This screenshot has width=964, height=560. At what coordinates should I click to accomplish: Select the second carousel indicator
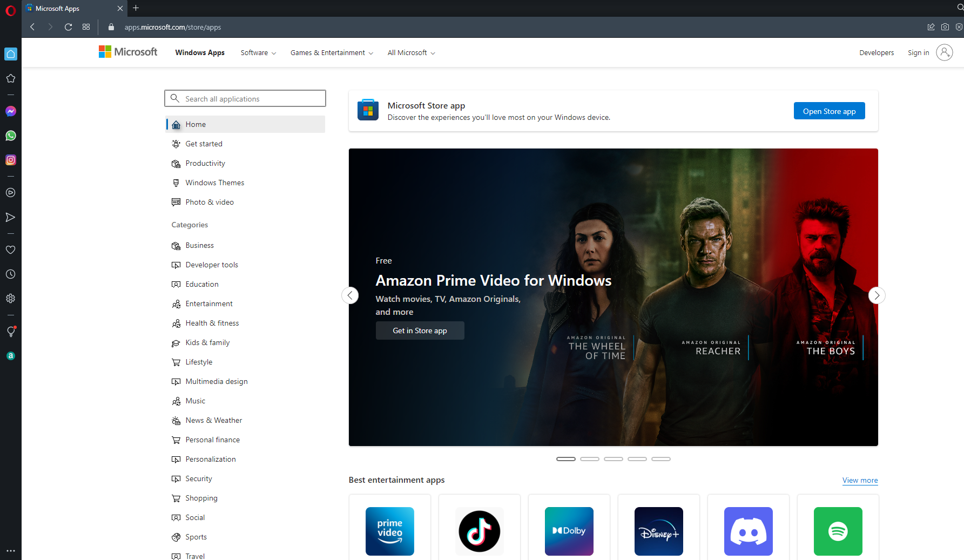pyautogui.click(x=590, y=459)
